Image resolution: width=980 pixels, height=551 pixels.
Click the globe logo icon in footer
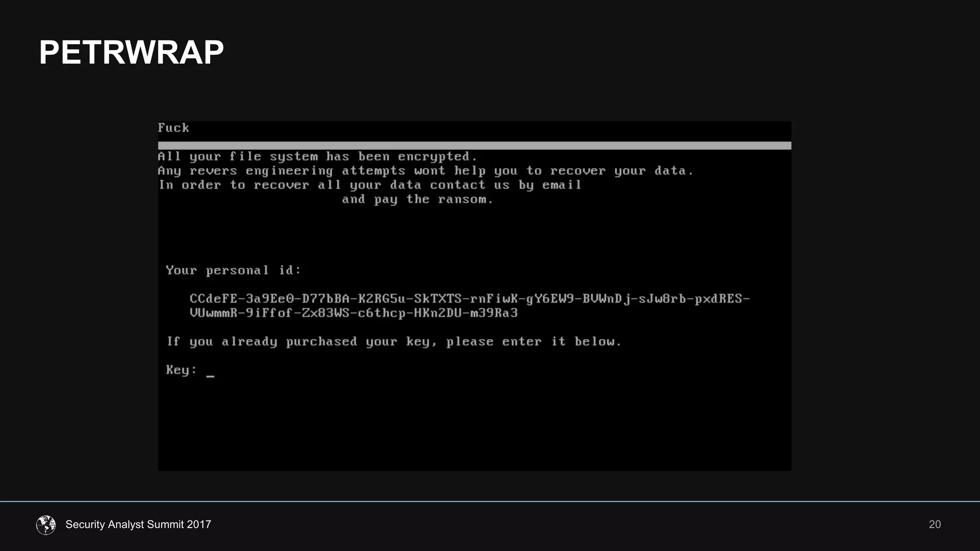[x=46, y=525]
